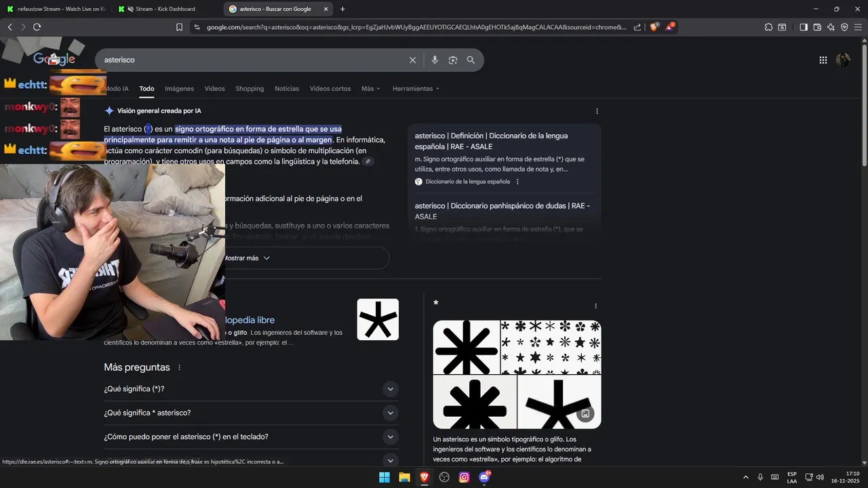868x488 pixels.
Task: Open three-dot menu of the asterisk knowledge panel
Action: [x=596, y=306]
